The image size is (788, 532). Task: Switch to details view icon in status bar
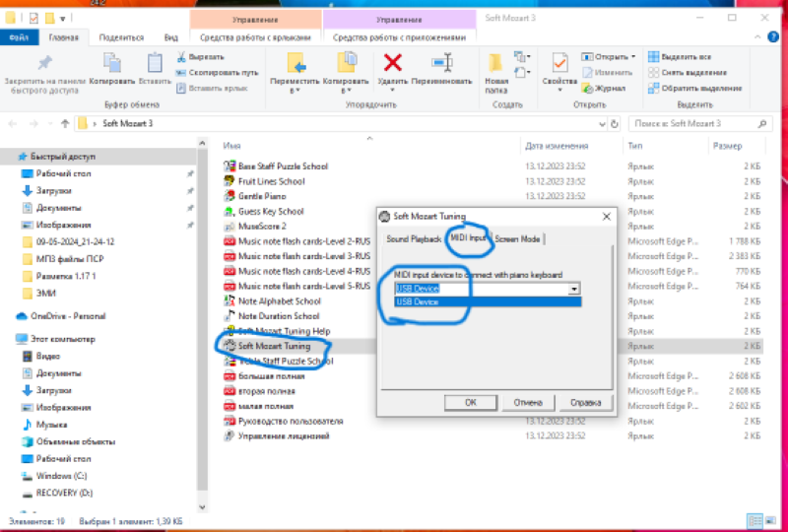[x=755, y=521]
